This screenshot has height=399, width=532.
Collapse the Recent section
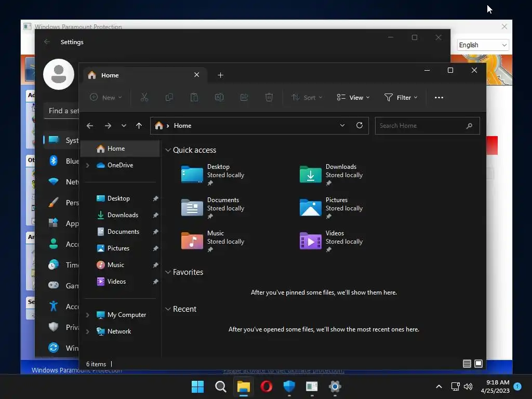tap(168, 309)
